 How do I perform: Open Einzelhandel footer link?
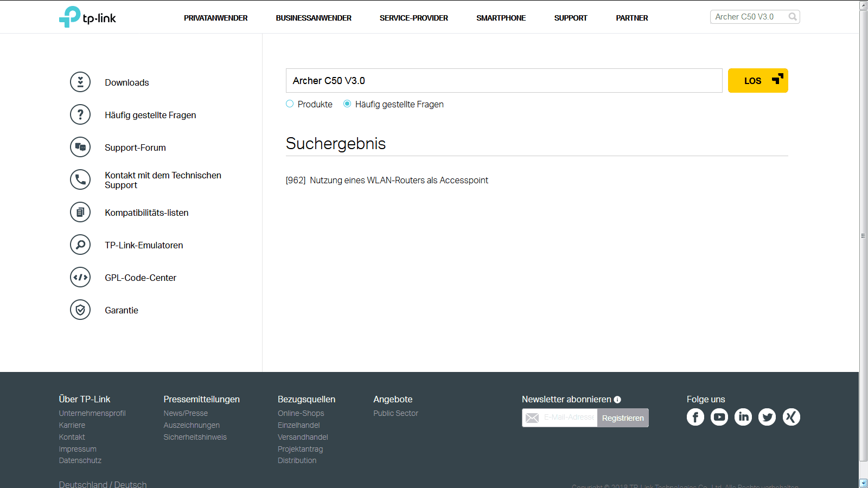pyautogui.click(x=299, y=425)
